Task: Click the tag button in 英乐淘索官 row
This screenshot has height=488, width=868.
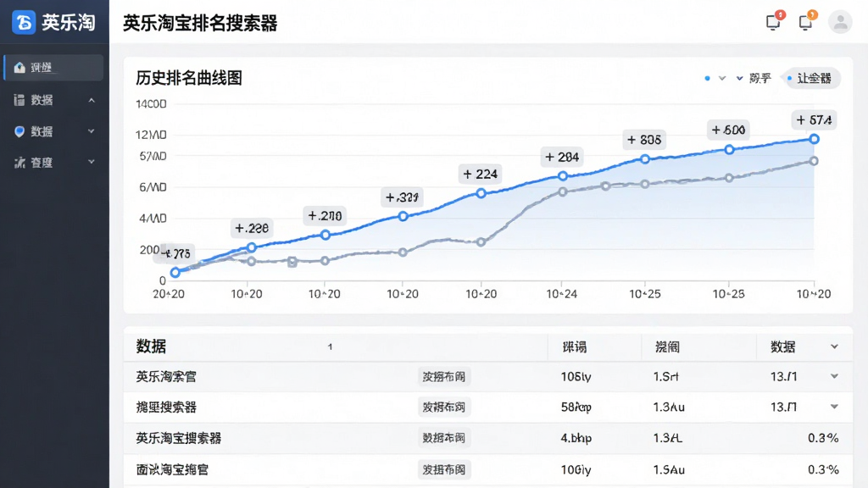Action: tap(444, 377)
